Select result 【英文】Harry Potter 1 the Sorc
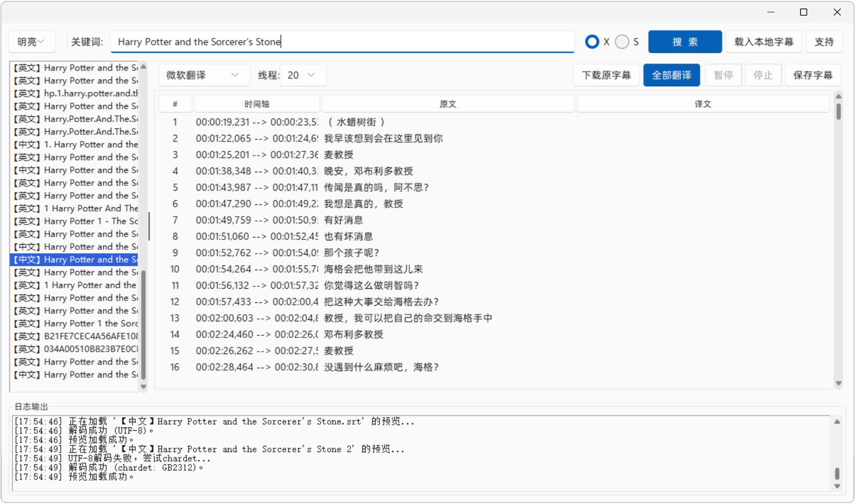The width and height of the screenshot is (855, 504). tap(74, 323)
